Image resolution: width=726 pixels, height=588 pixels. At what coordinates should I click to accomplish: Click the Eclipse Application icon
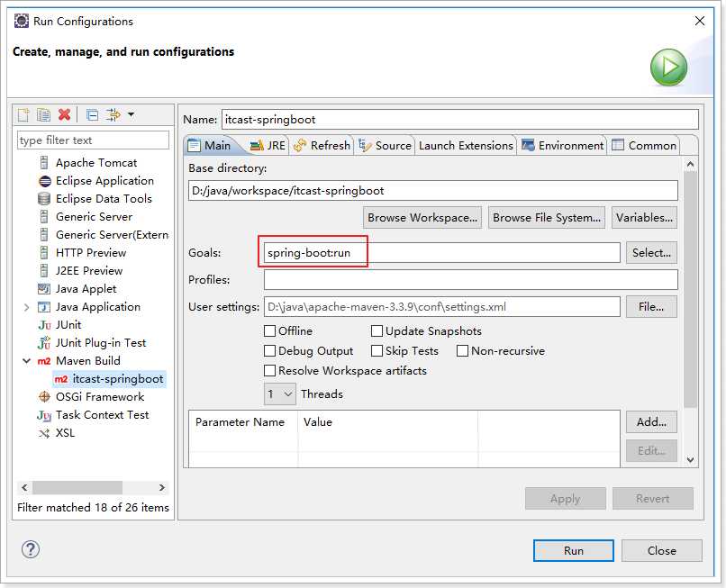point(45,181)
